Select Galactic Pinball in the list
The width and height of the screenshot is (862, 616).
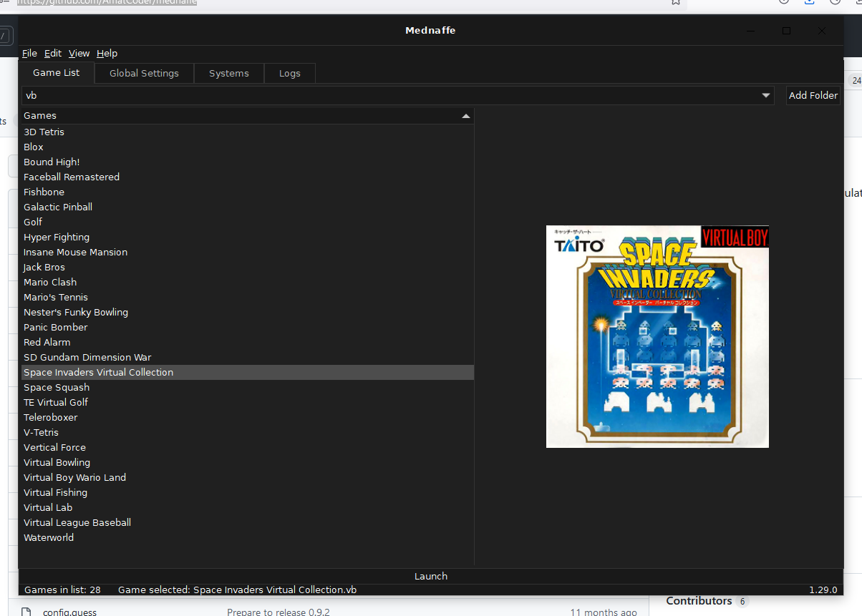[x=247, y=207]
